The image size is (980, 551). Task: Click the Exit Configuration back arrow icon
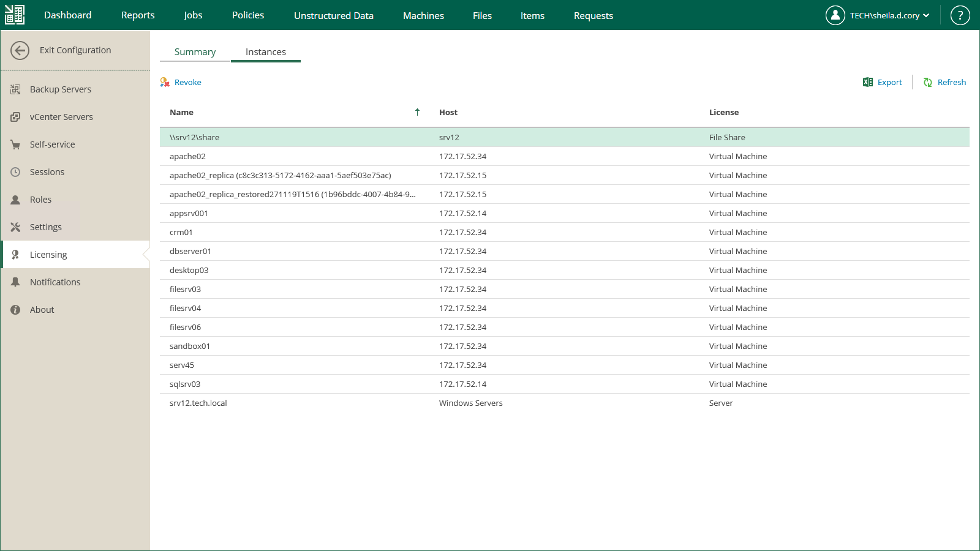coord(20,50)
